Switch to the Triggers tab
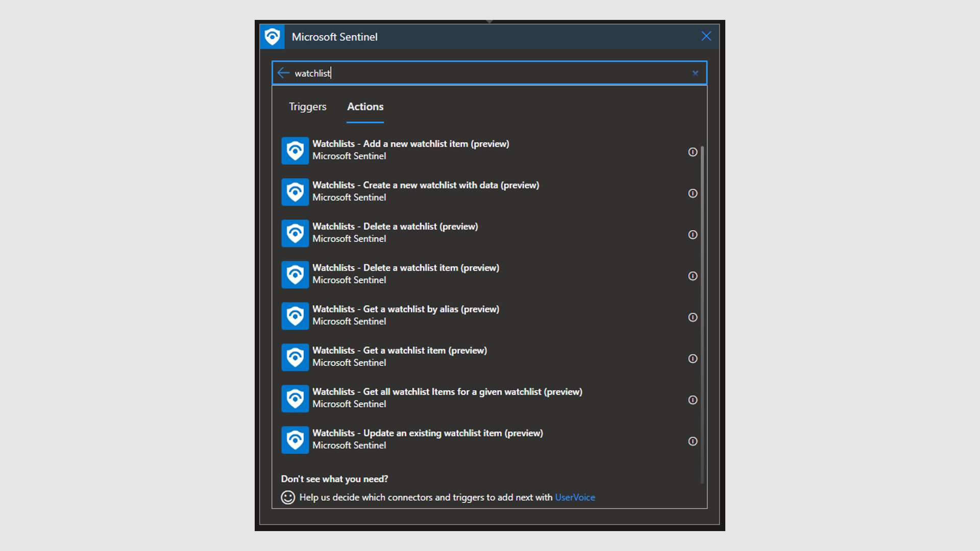The image size is (980, 551). click(x=307, y=107)
